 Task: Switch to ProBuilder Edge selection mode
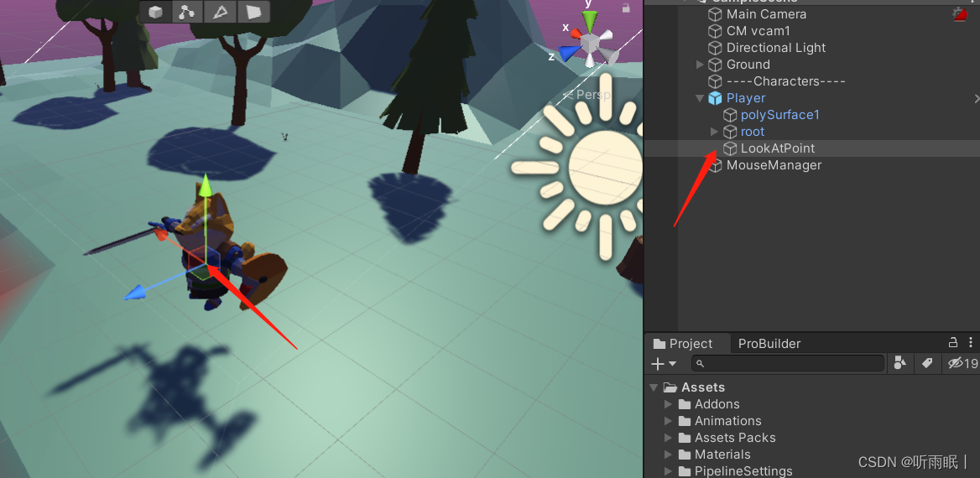(x=220, y=12)
